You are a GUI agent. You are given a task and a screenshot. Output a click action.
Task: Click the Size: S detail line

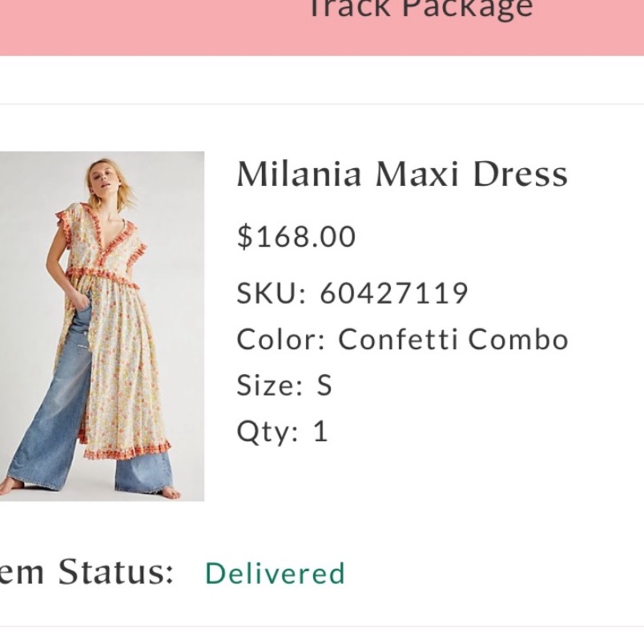[x=283, y=385]
